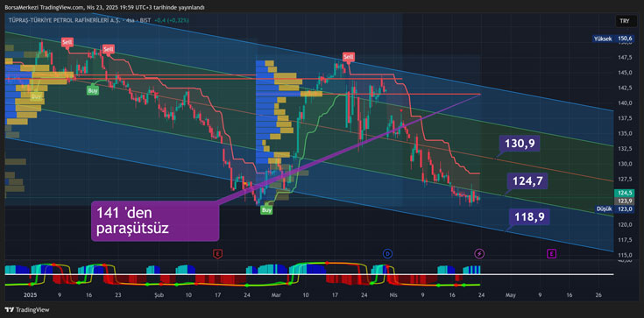Click the bright green Buy label in January
Screen dimensions: 644x318
(x=93, y=90)
